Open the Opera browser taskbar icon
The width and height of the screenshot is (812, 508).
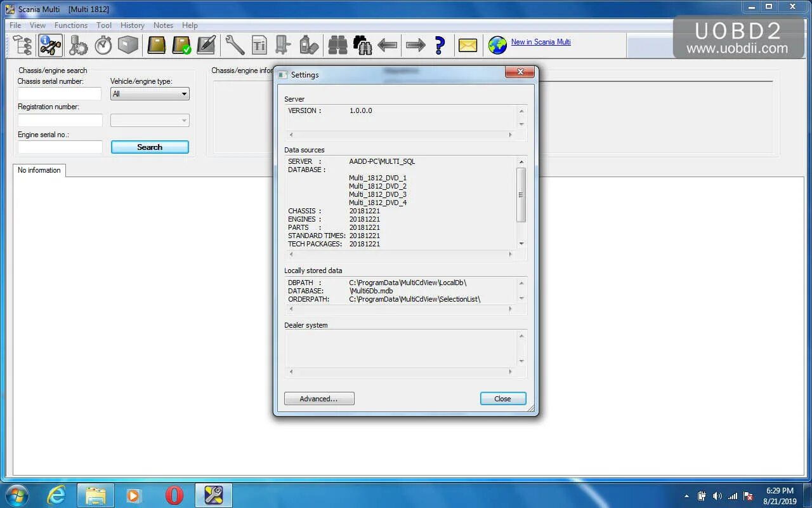174,495
